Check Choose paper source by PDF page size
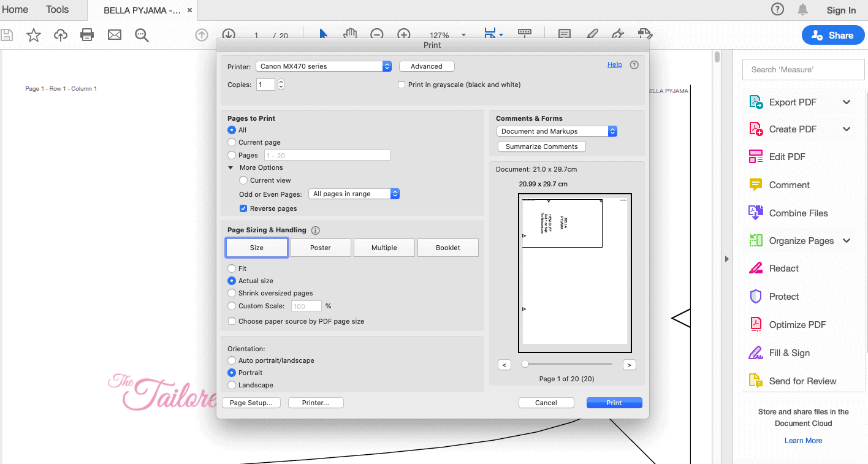 click(x=232, y=321)
